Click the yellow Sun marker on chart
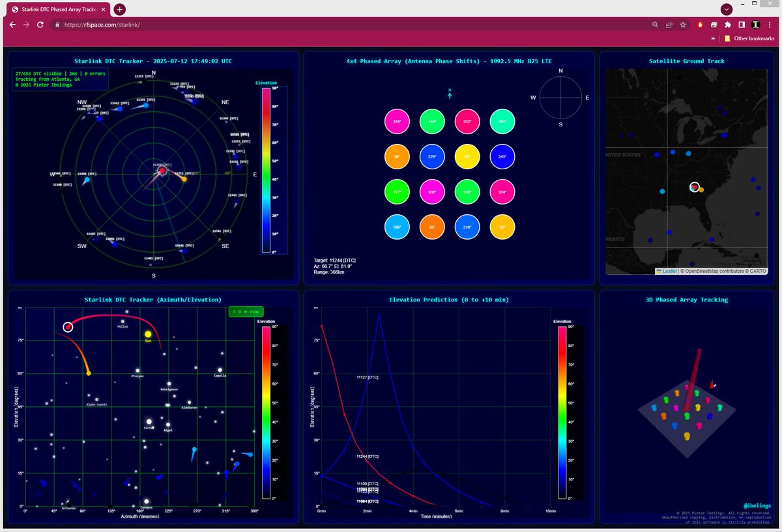Screen dimensions: 782x532 click(x=148, y=334)
